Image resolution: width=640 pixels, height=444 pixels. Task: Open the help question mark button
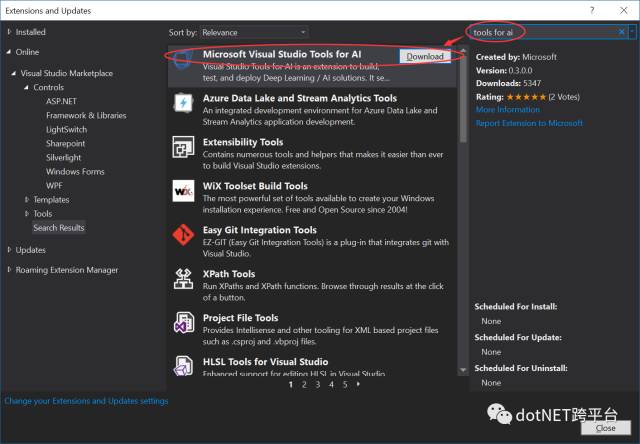click(592, 11)
